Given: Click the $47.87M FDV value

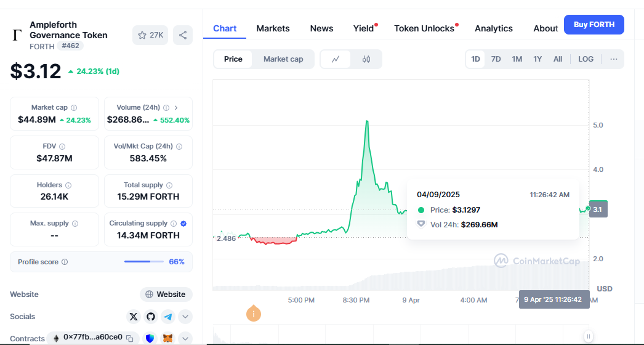Looking at the screenshot, I should 54,158.
